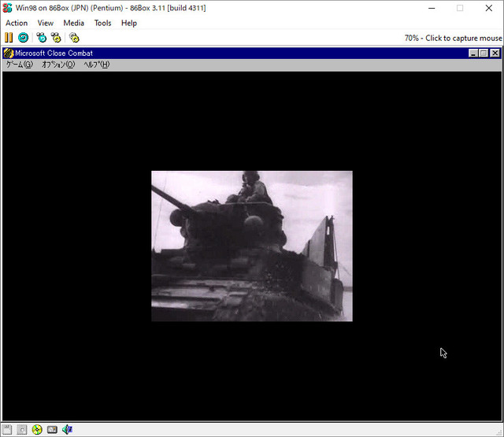
Task: Click the floppy drive status bar icon
Action: pyautogui.click(x=7, y=430)
